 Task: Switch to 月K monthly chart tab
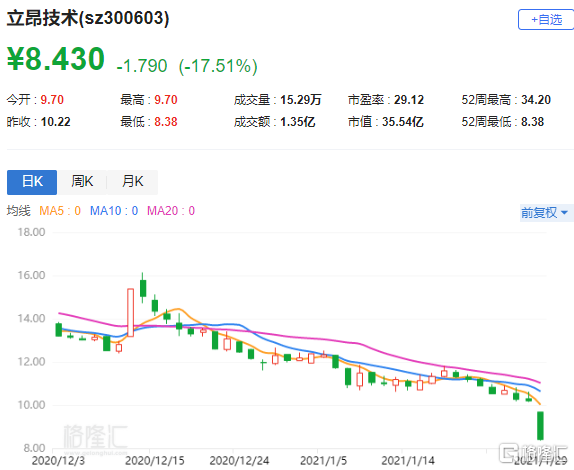[x=133, y=182]
